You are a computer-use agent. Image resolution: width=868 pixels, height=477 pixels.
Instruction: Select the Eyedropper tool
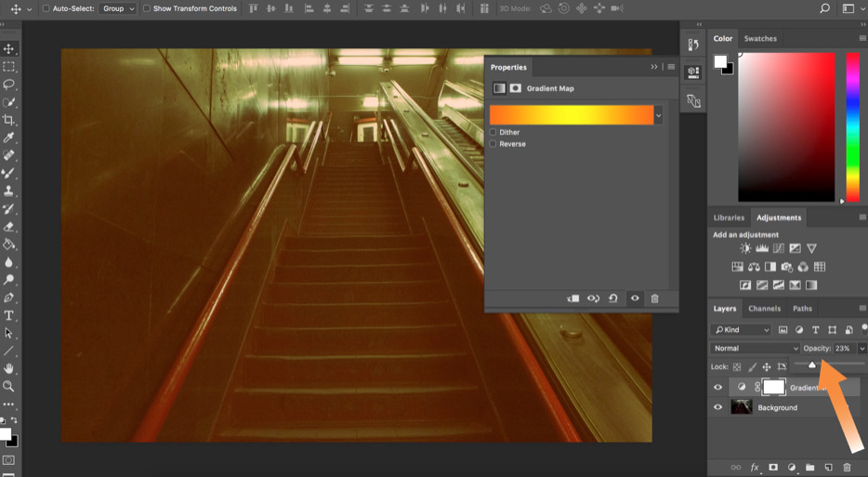click(x=9, y=138)
